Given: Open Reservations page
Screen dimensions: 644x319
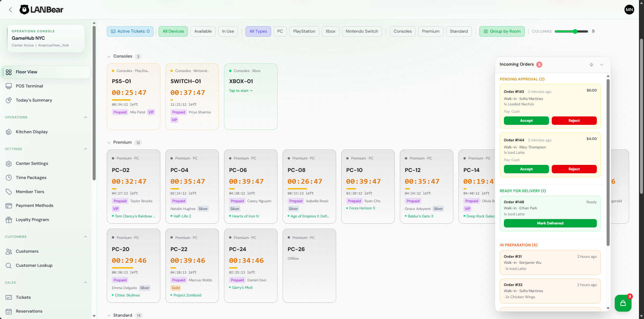Looking at the screenshot, I should click(x=46, y=311).
